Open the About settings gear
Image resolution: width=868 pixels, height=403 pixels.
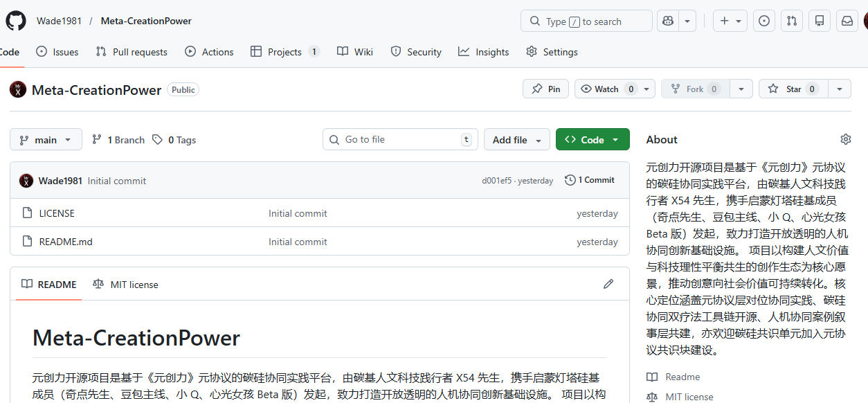[x=845, y=139]
